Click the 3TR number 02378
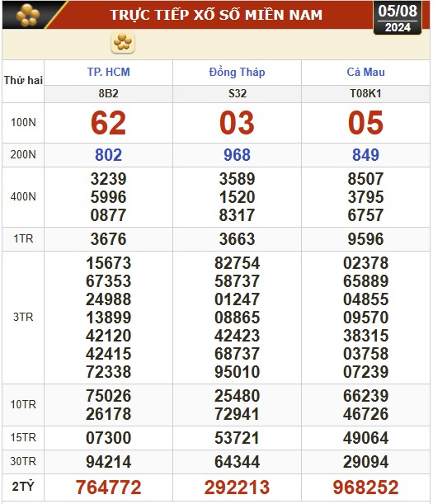The width and height of the screenshot is (433, 504). pos(366,263)
